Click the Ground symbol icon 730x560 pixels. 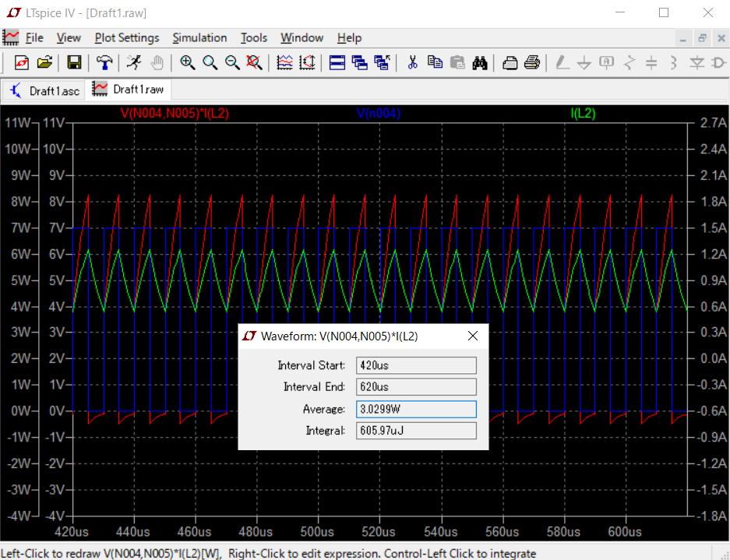pyautogui.click(x=584, y=62)
